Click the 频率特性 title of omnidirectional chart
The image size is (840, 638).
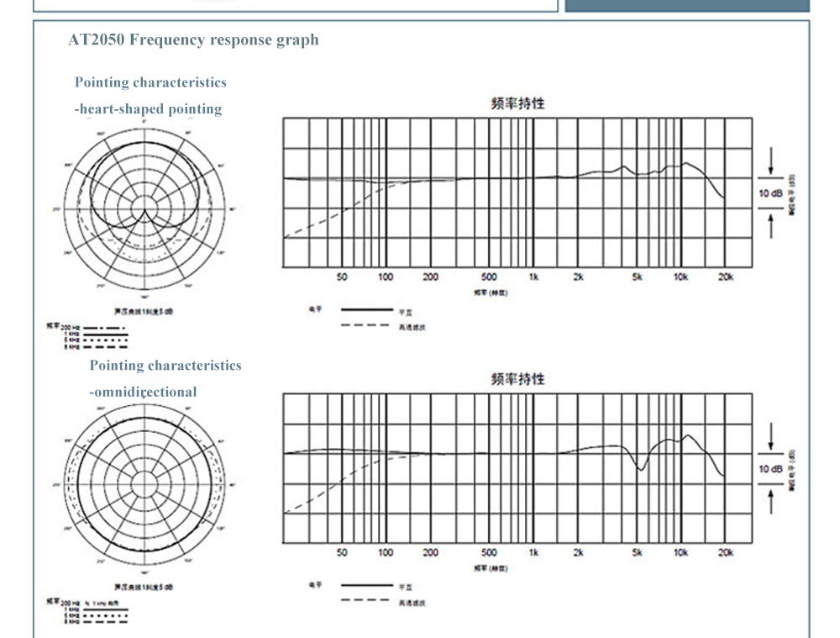tap(517, 379)
